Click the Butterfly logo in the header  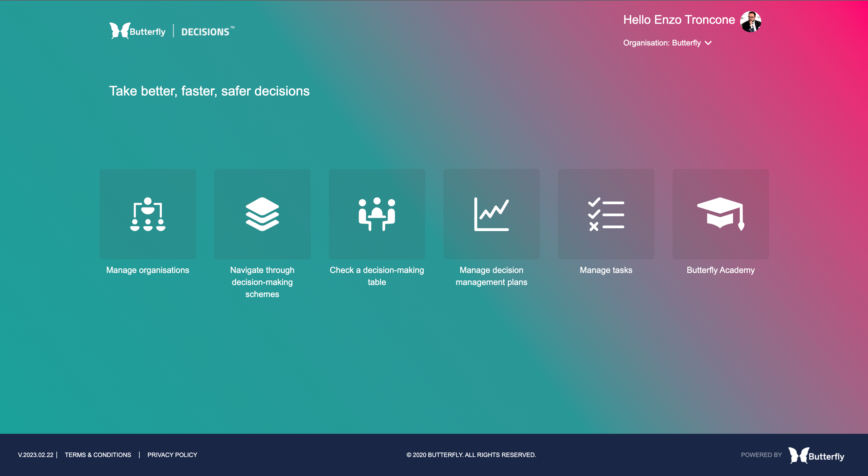[x=138, y=31]
